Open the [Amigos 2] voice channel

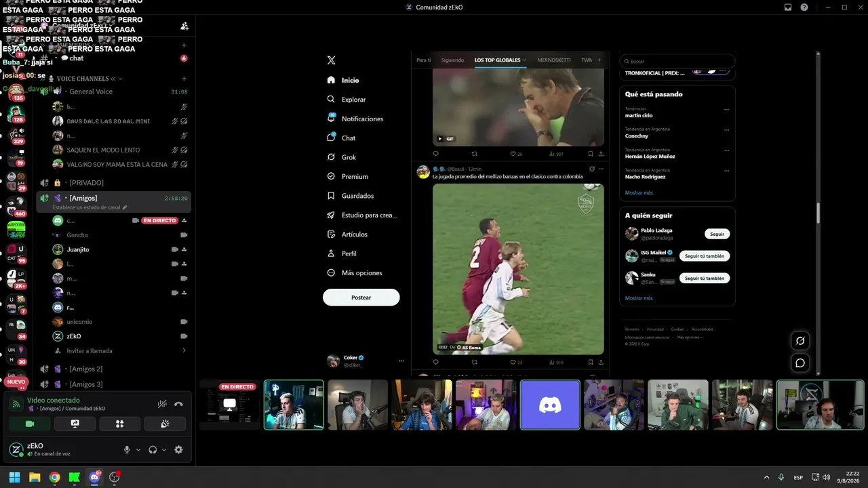(x=113, y=369)
